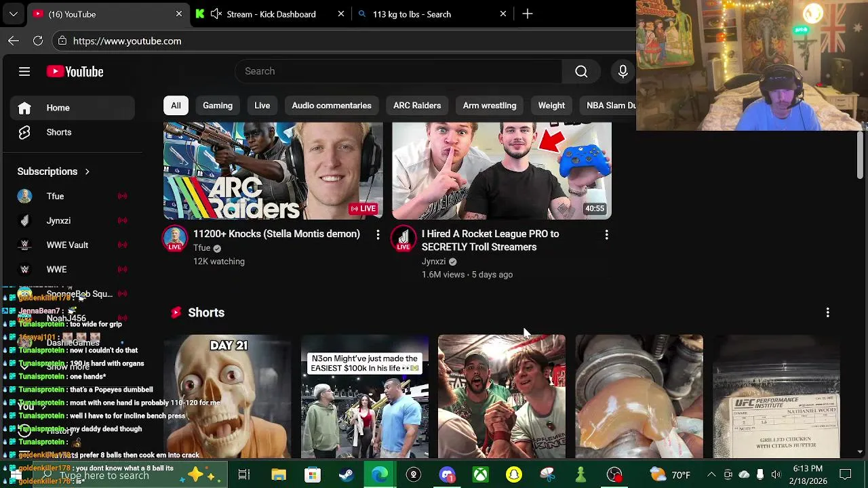The height and width of the screenshot is (488, 868).
Task: Open WWE Vault subscription
Action: (x=72, y=245)
